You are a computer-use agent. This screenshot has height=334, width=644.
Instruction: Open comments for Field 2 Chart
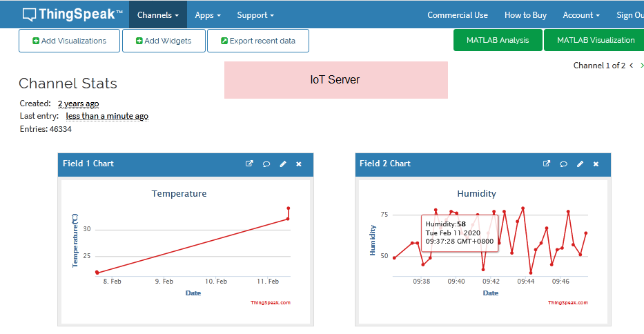(563, 164)
